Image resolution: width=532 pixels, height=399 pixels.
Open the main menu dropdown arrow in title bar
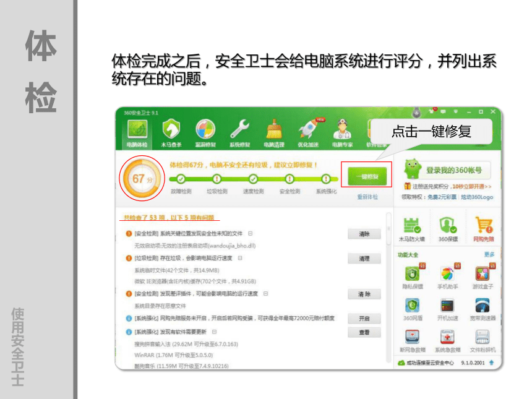(x=456, y=111)
